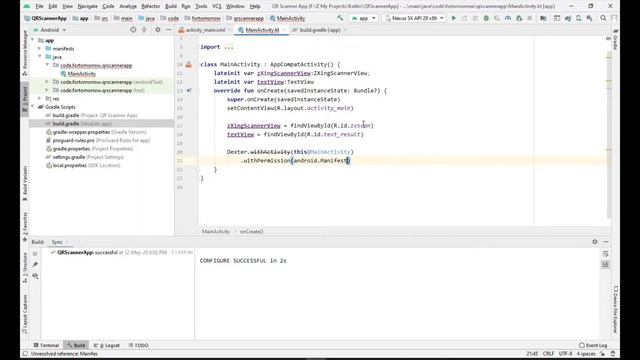Open Search Everywhere magnifier icon

click(x=603, y=18)
